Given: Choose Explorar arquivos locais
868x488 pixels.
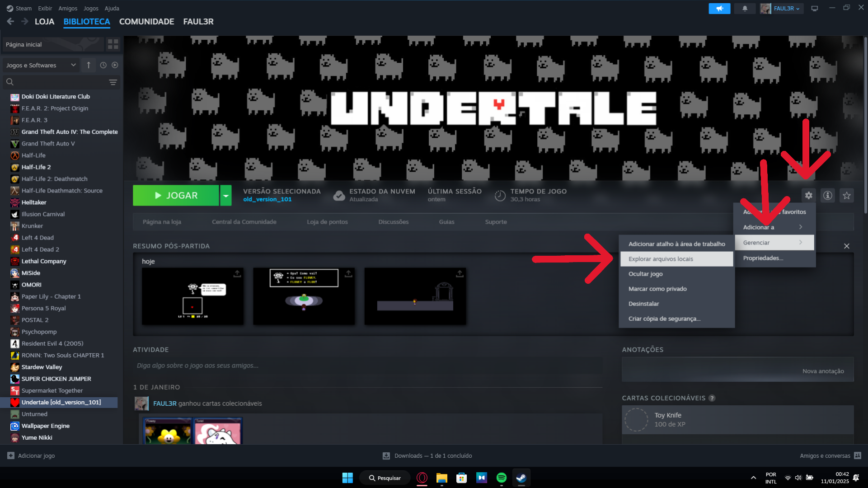Looking at the screenshot, I should click(676, 259).
